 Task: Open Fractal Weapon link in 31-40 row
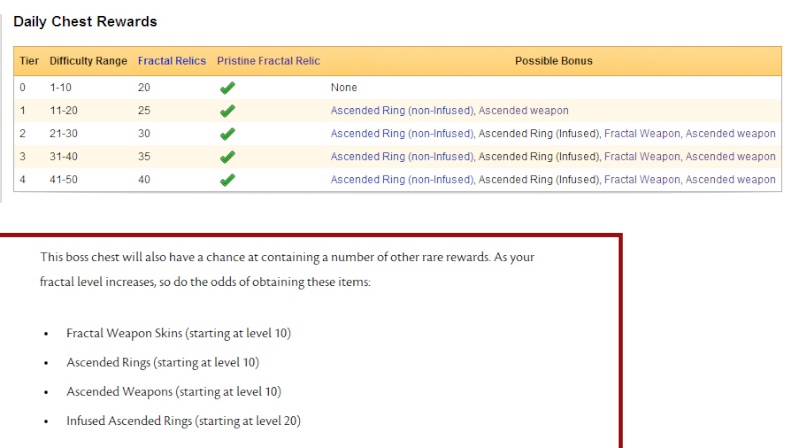pos(642,156)
